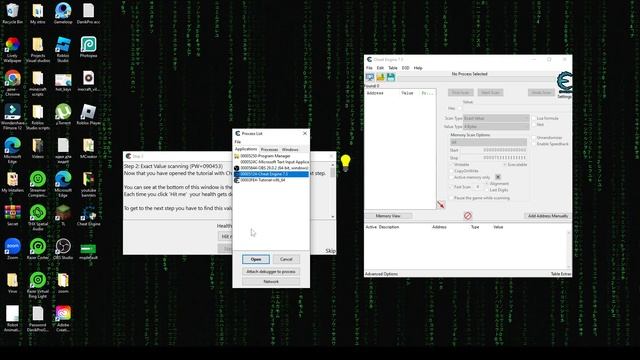This screenshot has width=640, height=360.
Task: Click the red no-entry circle icon
Action: click(468, 216)
